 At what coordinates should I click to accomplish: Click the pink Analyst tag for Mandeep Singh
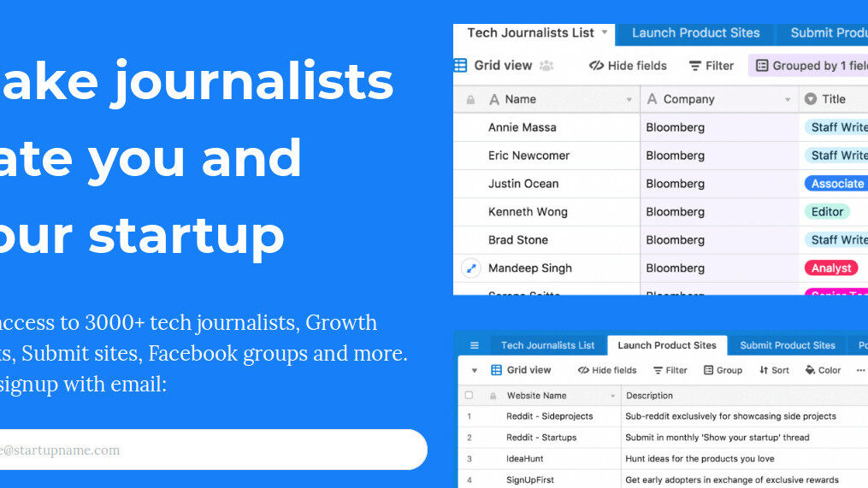830,268
